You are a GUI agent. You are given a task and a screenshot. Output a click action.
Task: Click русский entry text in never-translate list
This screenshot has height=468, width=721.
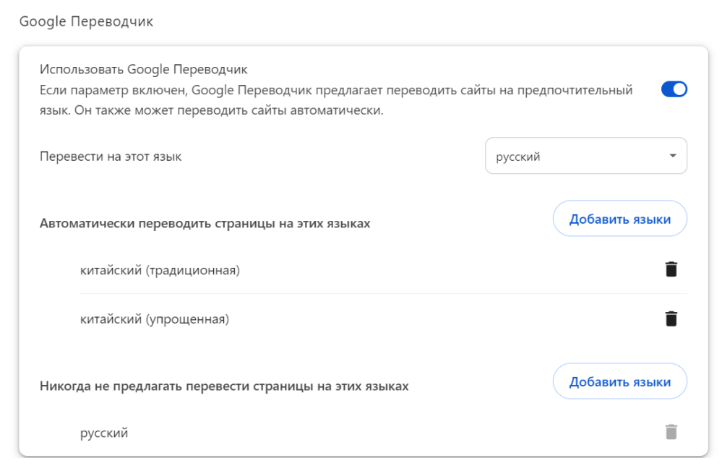pyautogui.click(x=104, y=433)
